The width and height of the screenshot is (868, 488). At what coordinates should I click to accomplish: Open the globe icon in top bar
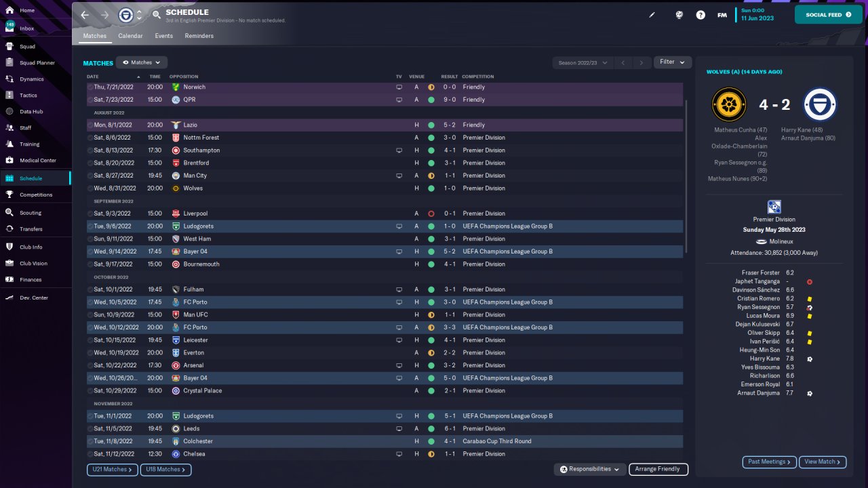pos(679,15)
